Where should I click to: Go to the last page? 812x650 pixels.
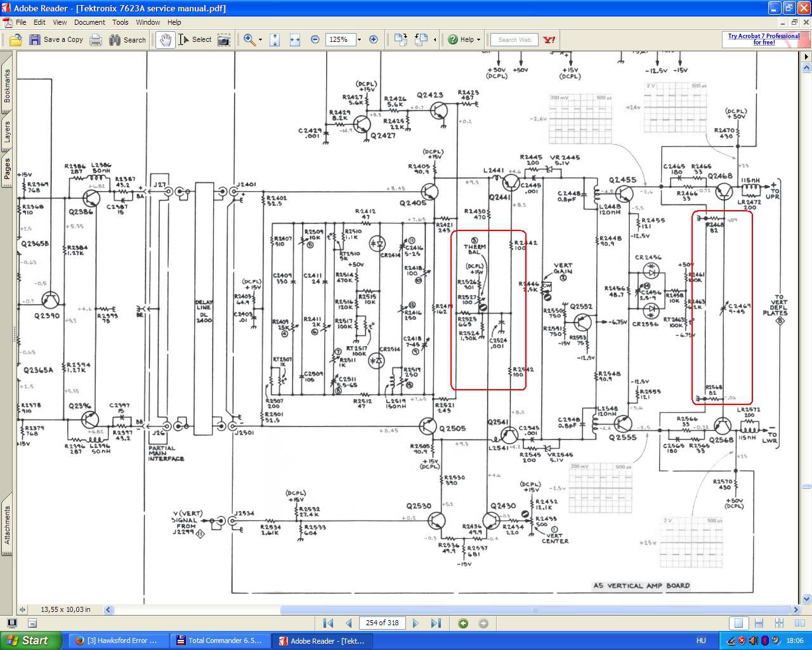point(436,623)
